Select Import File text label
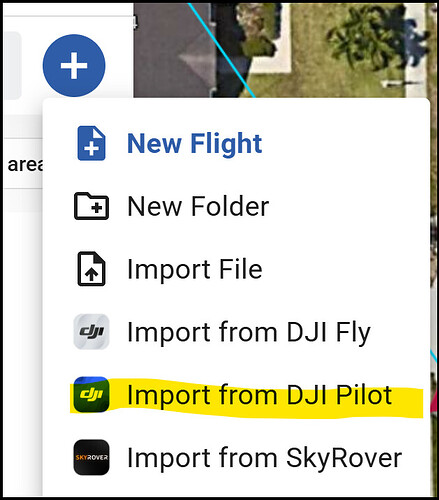This screenshot has height=500, width=439. coord(195,269)
